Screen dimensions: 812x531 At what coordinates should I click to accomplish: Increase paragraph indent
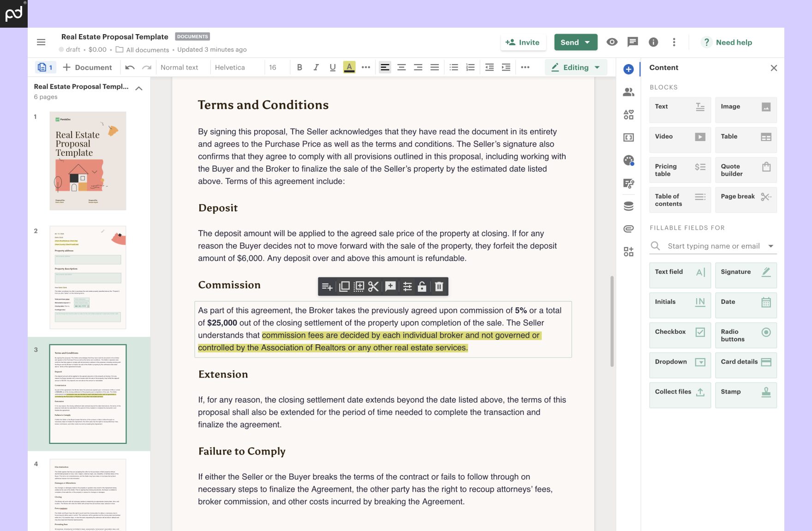(506, 67)
